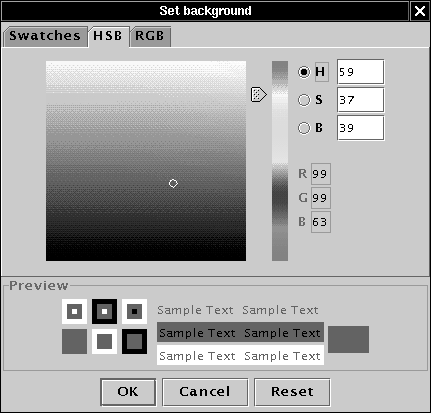Switch to the Swatches tab
Screen dimensions: 431x413
click(45, 36)
